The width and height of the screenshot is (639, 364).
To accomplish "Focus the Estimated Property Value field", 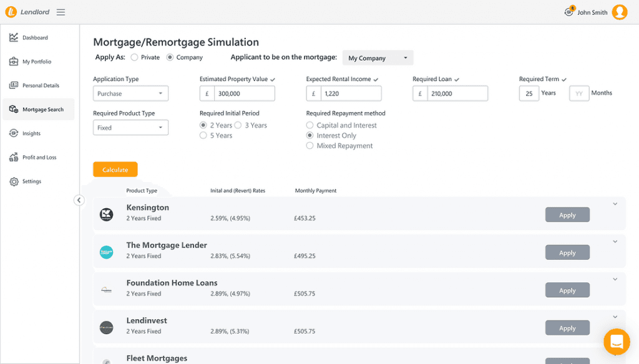I will tap(245, 93).
